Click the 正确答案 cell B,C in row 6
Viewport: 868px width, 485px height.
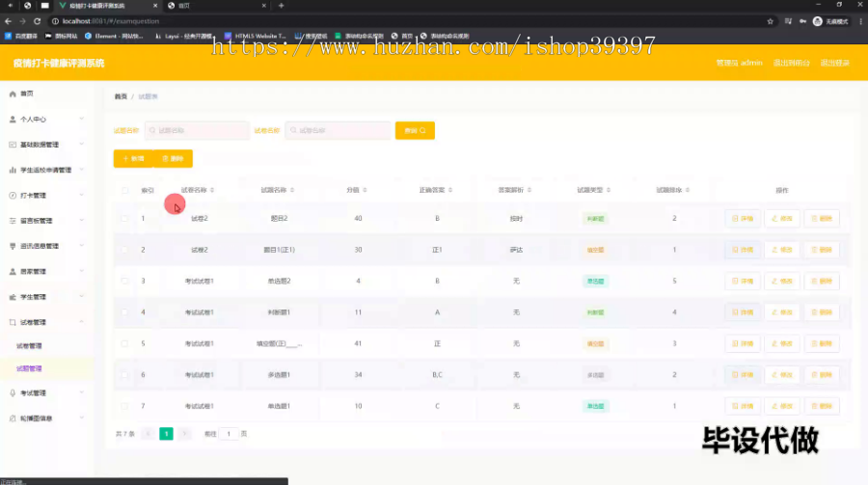(x=437, y=375)
